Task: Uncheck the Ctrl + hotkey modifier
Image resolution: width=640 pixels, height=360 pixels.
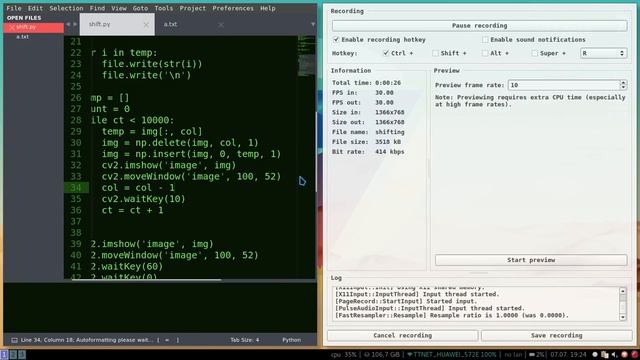Action: point(386,53)
